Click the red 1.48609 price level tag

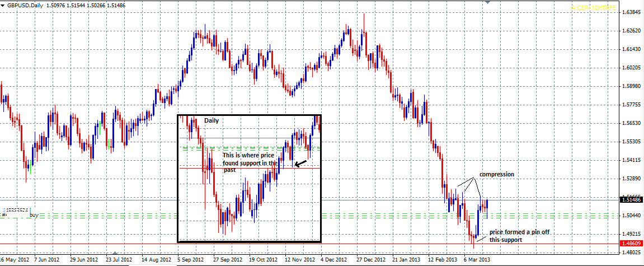[x=631, y=244]
